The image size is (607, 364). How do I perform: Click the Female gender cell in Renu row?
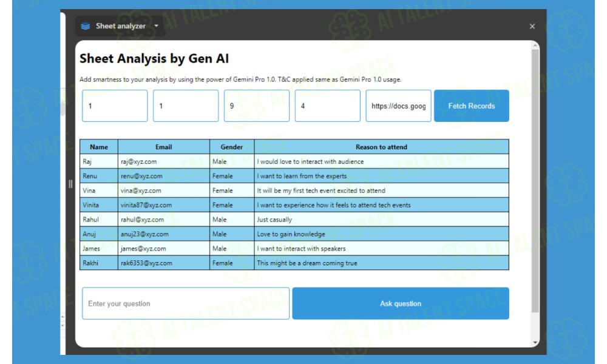[232, 176]
